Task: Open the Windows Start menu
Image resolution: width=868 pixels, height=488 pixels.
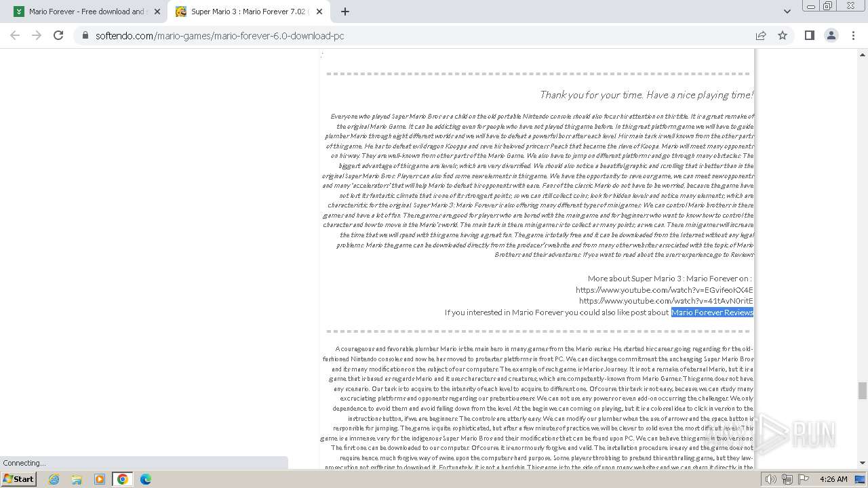Action: (18, 479)
